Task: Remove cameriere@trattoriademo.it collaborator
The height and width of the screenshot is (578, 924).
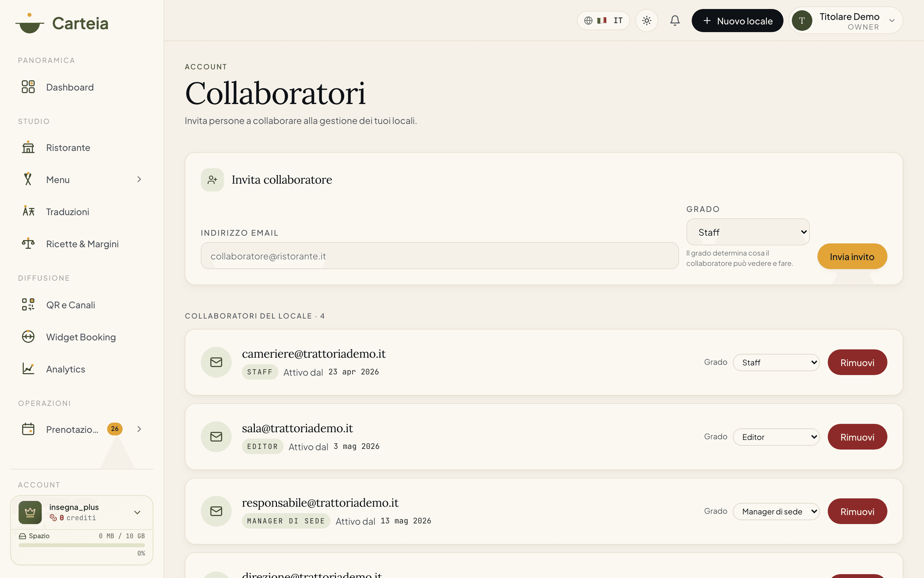Action: coord(857,363)
